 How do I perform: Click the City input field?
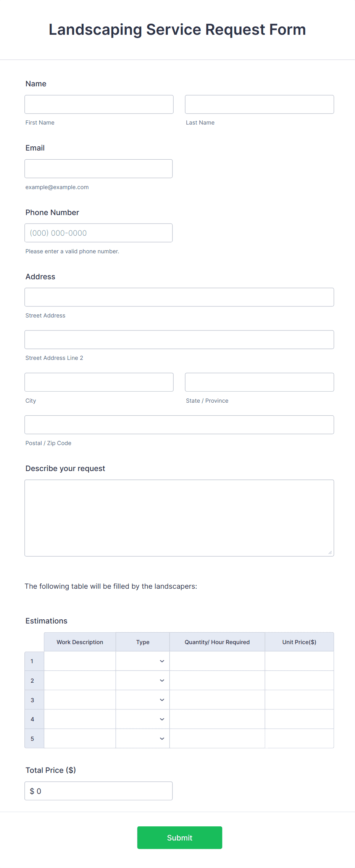pos(98,382)
